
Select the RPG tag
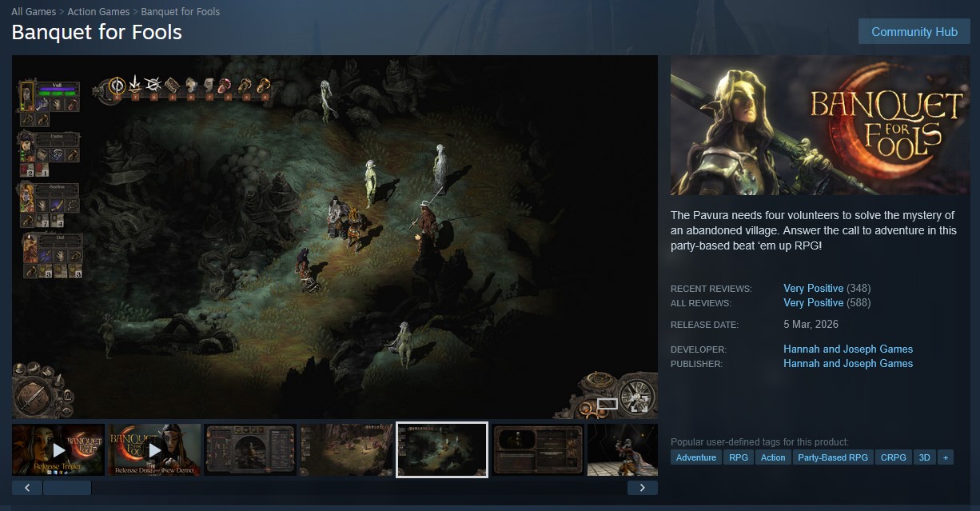[x=739, y=457]
